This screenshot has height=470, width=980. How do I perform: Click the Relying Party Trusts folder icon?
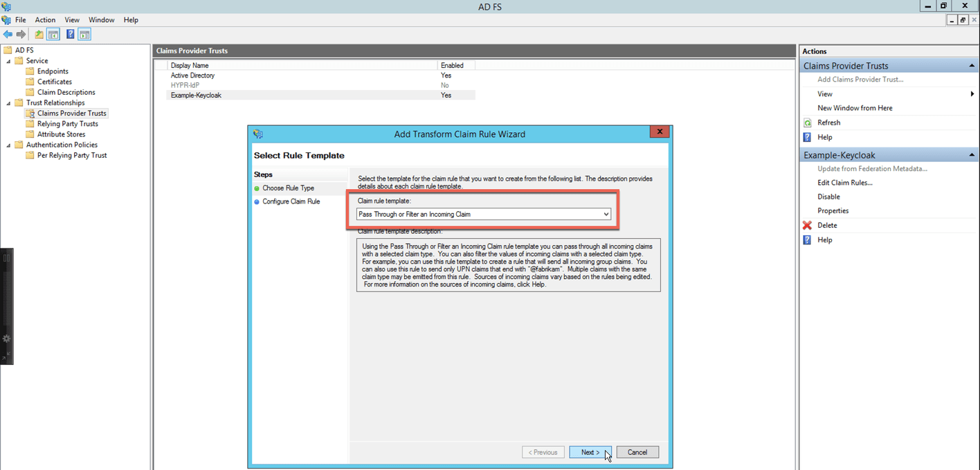pyautogui.click(x=30, y=124)
